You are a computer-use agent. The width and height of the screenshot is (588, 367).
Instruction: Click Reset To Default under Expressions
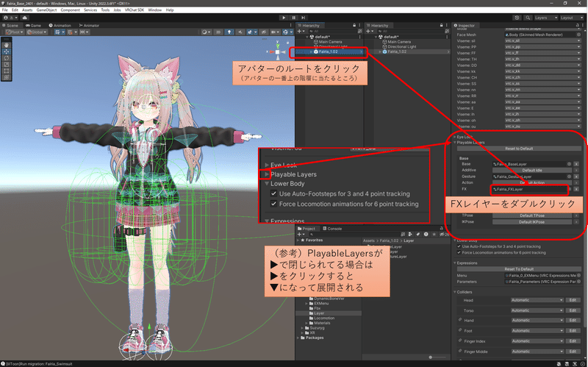[x=519, y=269]
